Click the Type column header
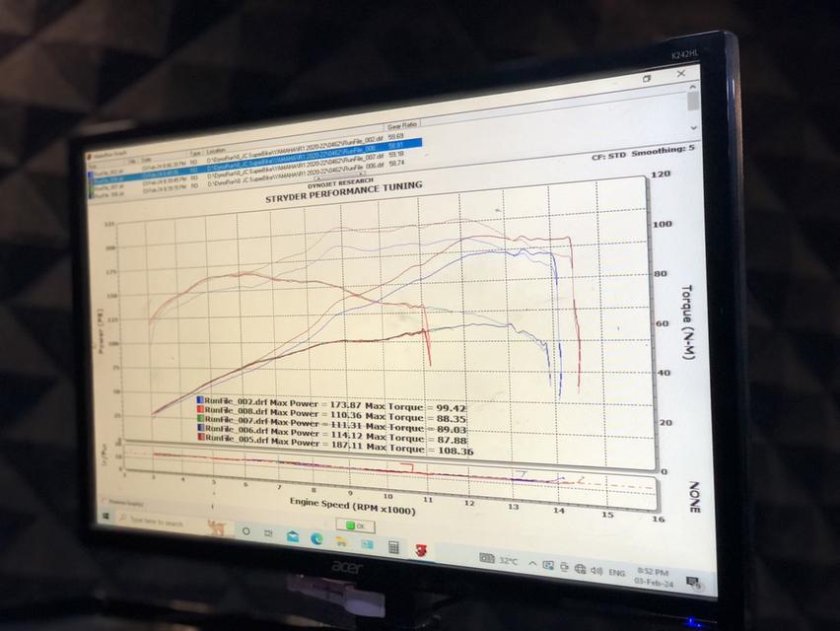The image size is (840, 631). (195, 154)
